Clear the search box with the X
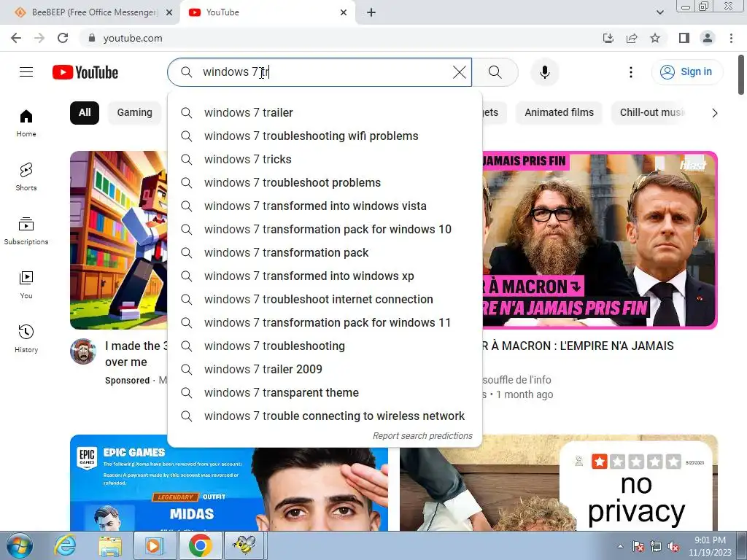The height and width of the screenshot is (560, 747). (460, 72)
